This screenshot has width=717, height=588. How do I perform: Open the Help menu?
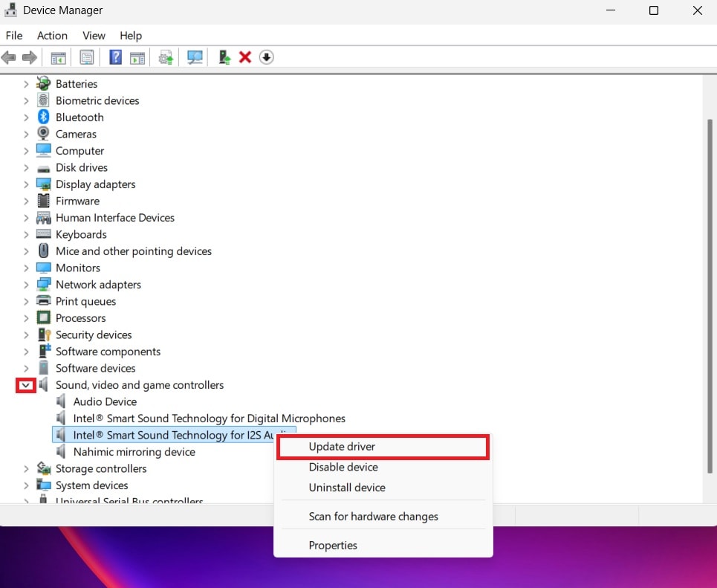click(x=131, y=35)
